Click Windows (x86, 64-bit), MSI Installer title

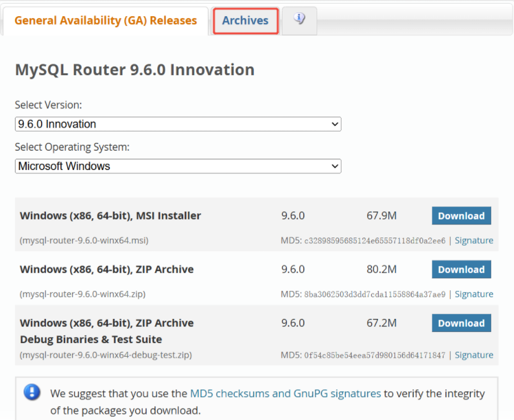pos(110,216)
